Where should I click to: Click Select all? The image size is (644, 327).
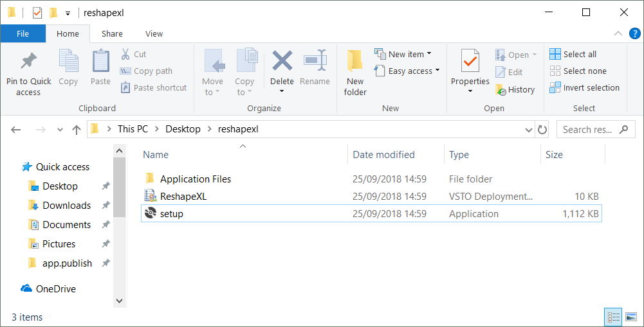[x=573, y=54]
